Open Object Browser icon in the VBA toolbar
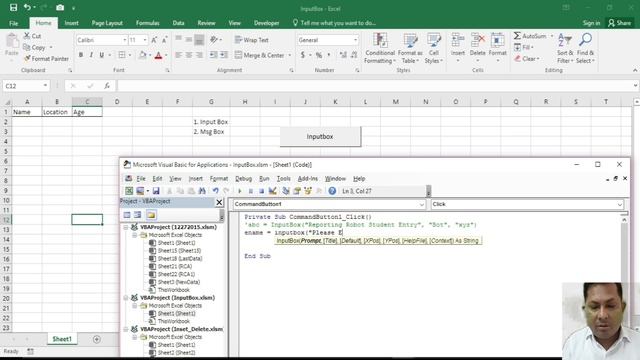 (x=308, y=191)
